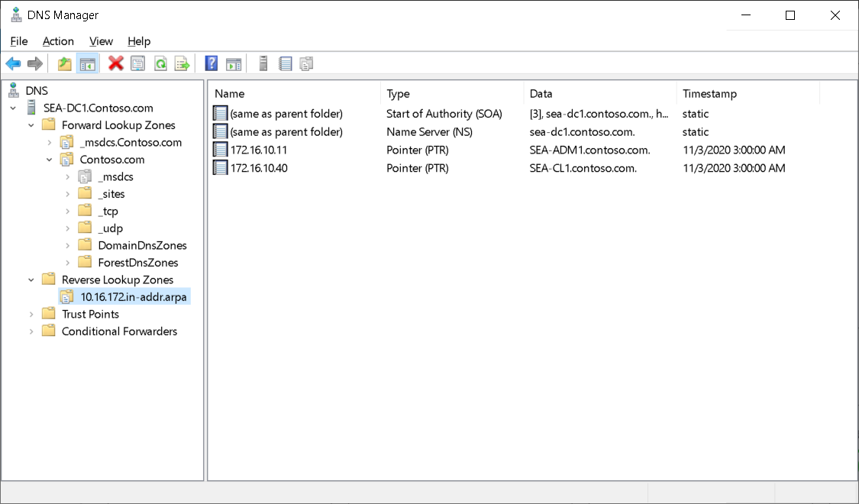Click the Name Server record icon
The width and height of the screenshot is (859, 504).
220,131
